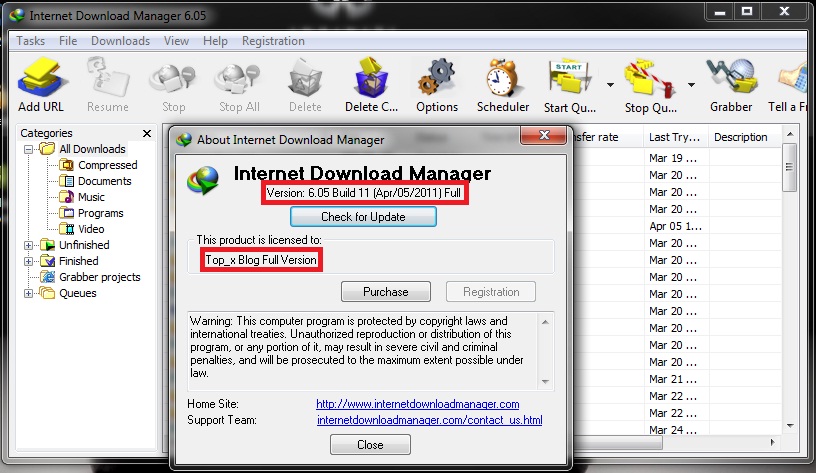Image resolution: width=816 pixels, height=473 pixels.
Task: Click the Last Try column header
Action: point(675,137)
